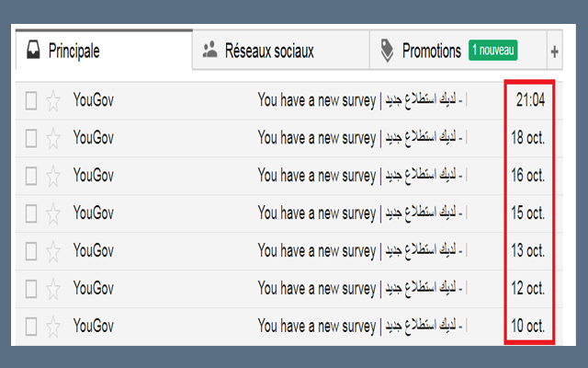
Task: Select the checkbox for the 10 oct. email
Action: [x=31, y=326]
